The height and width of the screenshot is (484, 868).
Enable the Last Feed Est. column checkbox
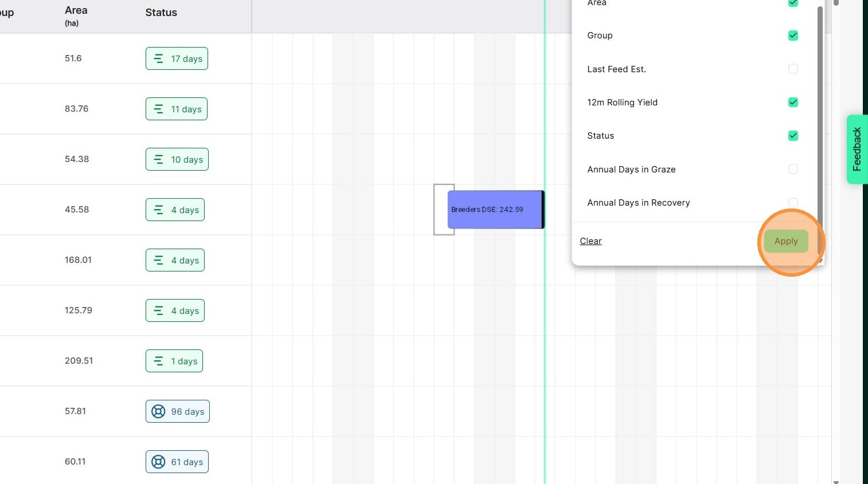(x=793, y=69)
